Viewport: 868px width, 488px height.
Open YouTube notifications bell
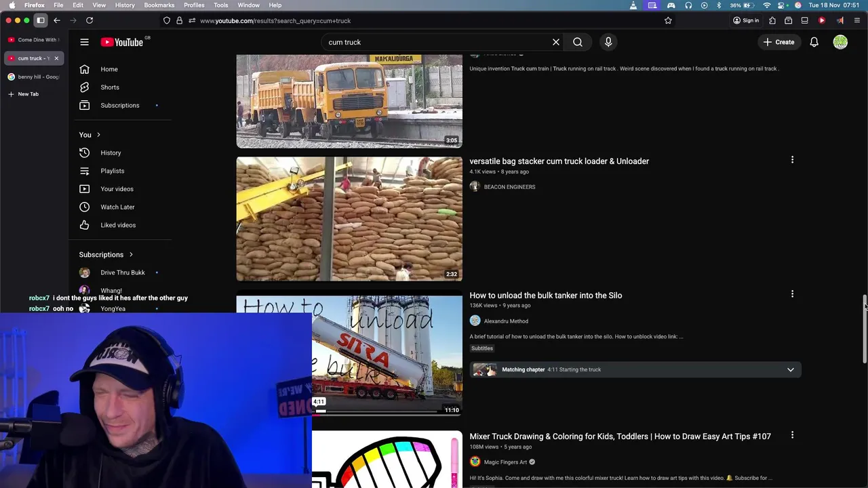[814, 42]
